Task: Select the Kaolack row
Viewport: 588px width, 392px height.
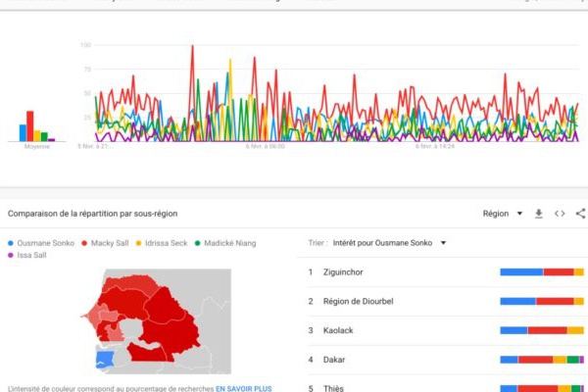Action: click(446, 330)
